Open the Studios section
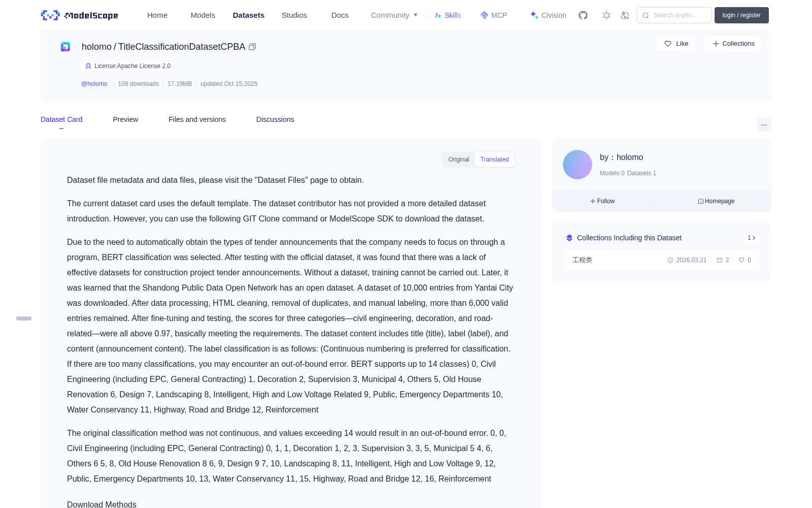This screenshot has height=508, width=812. coord(294,15)
